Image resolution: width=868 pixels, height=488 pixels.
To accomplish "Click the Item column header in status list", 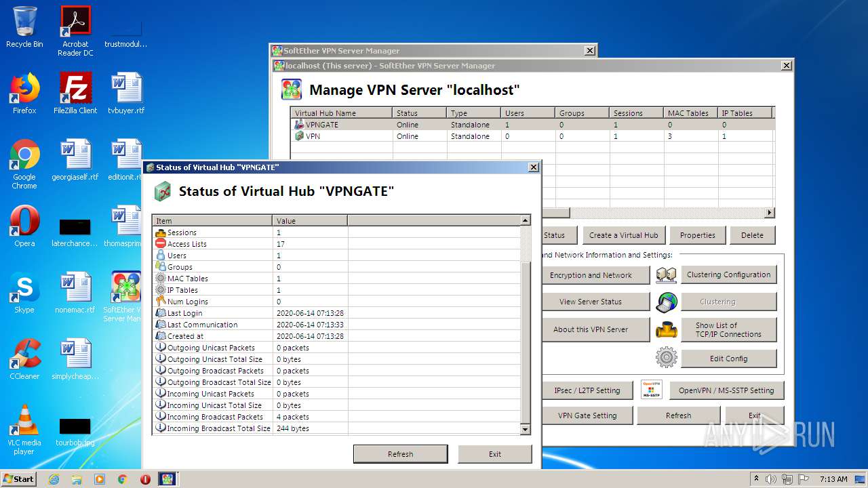I will click(212, 221).
